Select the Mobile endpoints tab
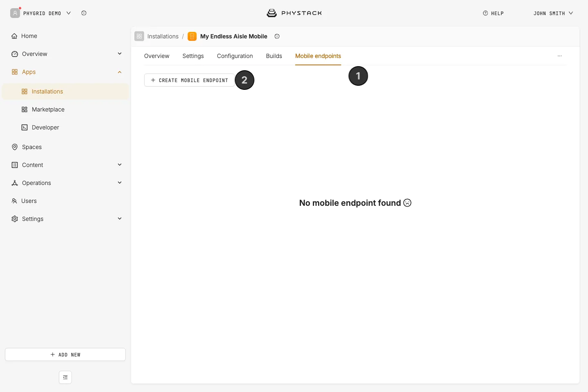Screen dimensions: 588x392 point(318,56)
